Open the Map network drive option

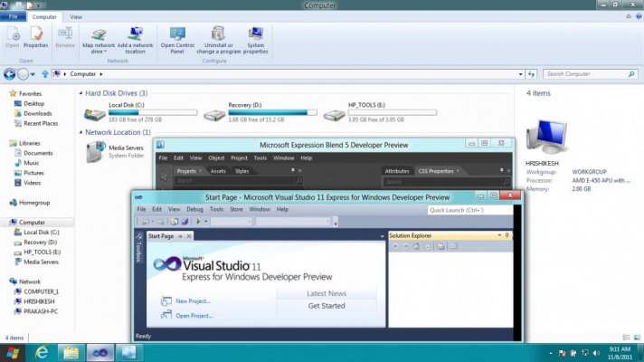coord(99,41)
